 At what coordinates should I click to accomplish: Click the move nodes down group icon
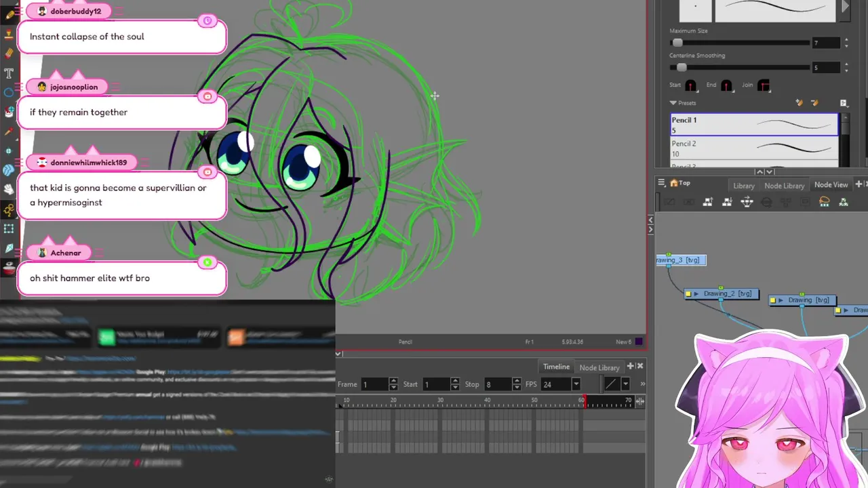point(727,202)
